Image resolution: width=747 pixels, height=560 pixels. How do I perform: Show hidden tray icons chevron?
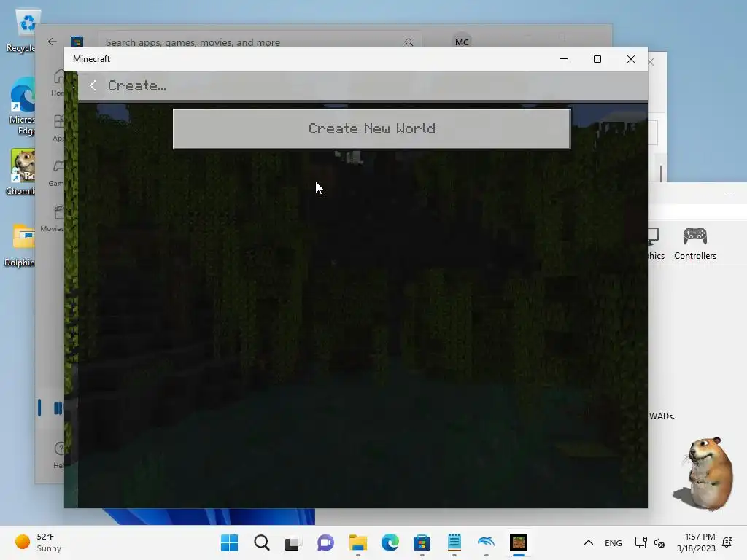(x=589, y=542)
